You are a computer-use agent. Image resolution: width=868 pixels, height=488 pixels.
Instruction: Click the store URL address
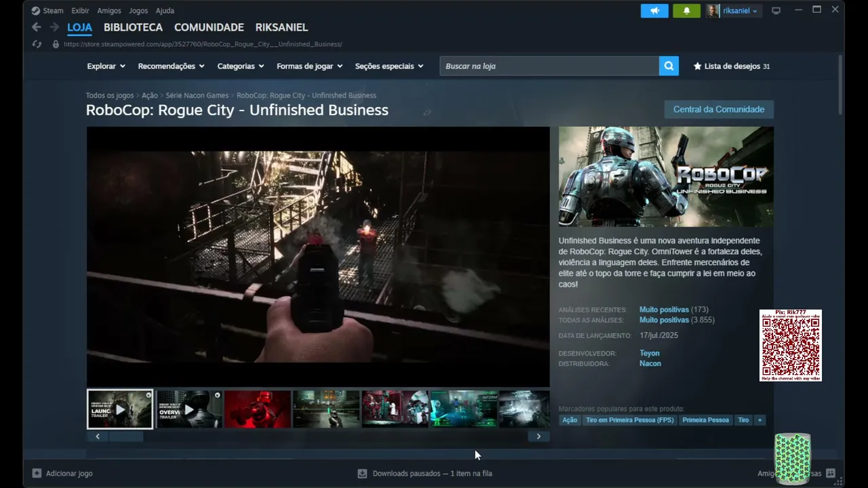pyautogui.click(x=203, y=44)
